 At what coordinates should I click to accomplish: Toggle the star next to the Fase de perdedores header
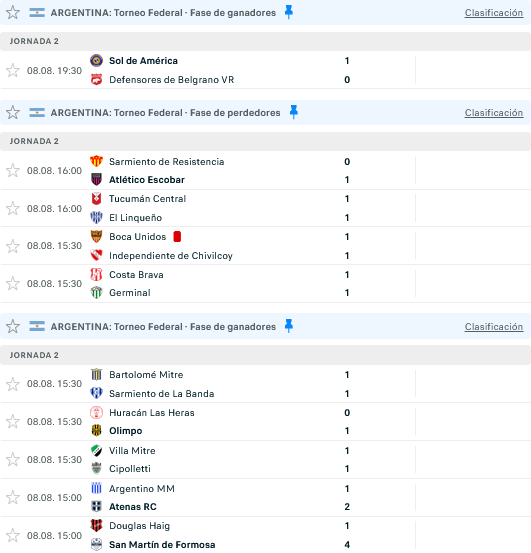click(x=13, y=113)
